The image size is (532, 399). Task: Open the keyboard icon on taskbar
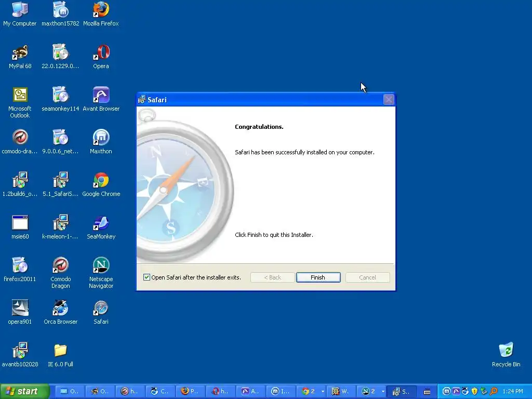click(427, 392)
